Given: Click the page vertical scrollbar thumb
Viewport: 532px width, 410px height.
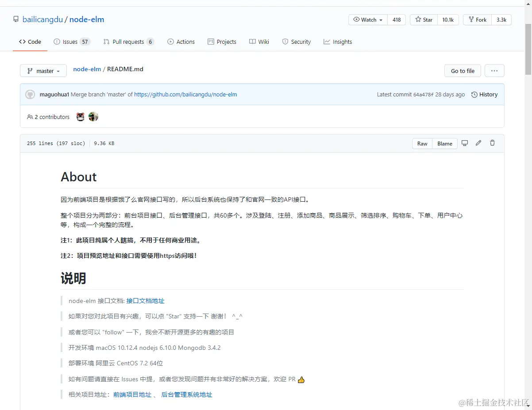Looking at the screenshot, I should pos(528,50).
